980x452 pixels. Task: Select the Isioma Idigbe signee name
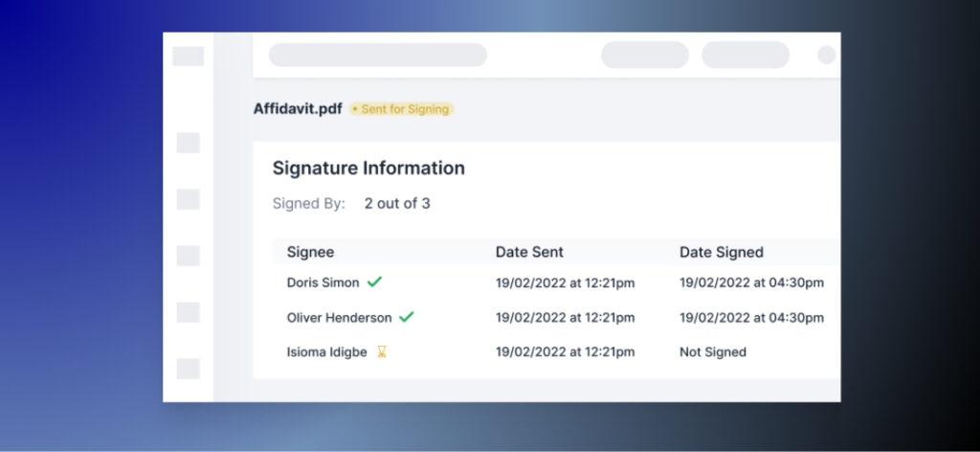pyautogui.click(x=326, y=351)
